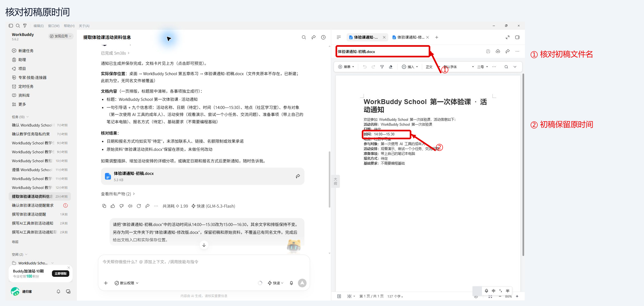The image size is (644, 306).
Task: Collapse the 任务 (13) section
Action: click(x=21, y=117)
